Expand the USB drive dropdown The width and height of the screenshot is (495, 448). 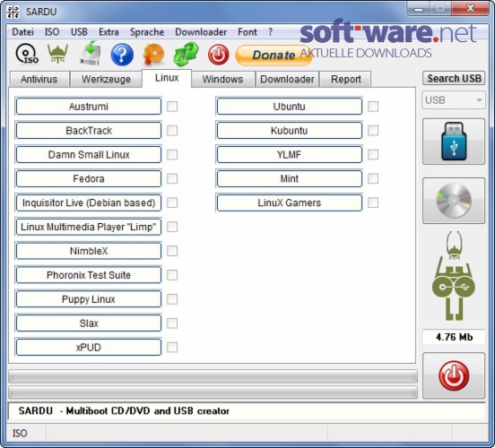pyautogui.click(x=454, y=100)
